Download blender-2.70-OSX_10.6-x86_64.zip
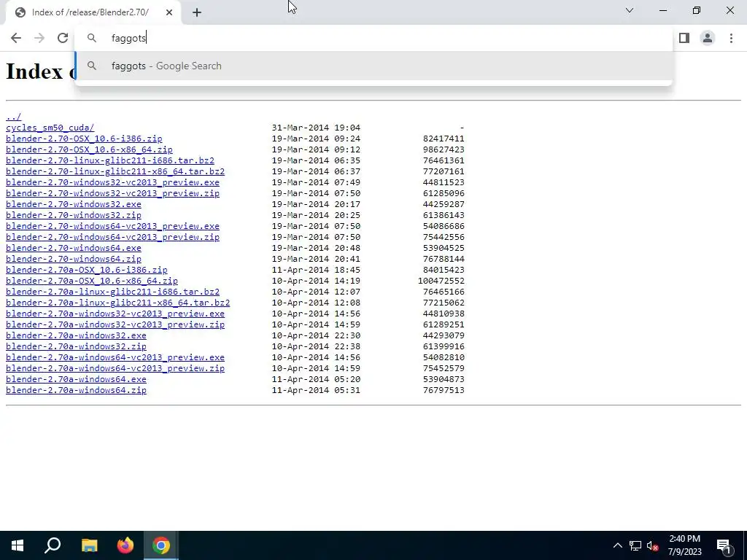Screen dimensions: 747x560 click(x=89, y=149)
